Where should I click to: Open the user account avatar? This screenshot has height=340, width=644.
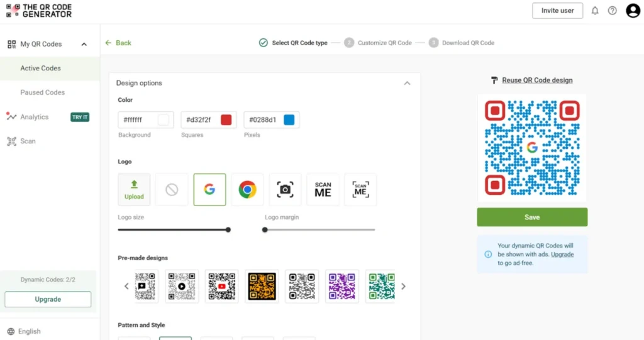coord(633,11)
